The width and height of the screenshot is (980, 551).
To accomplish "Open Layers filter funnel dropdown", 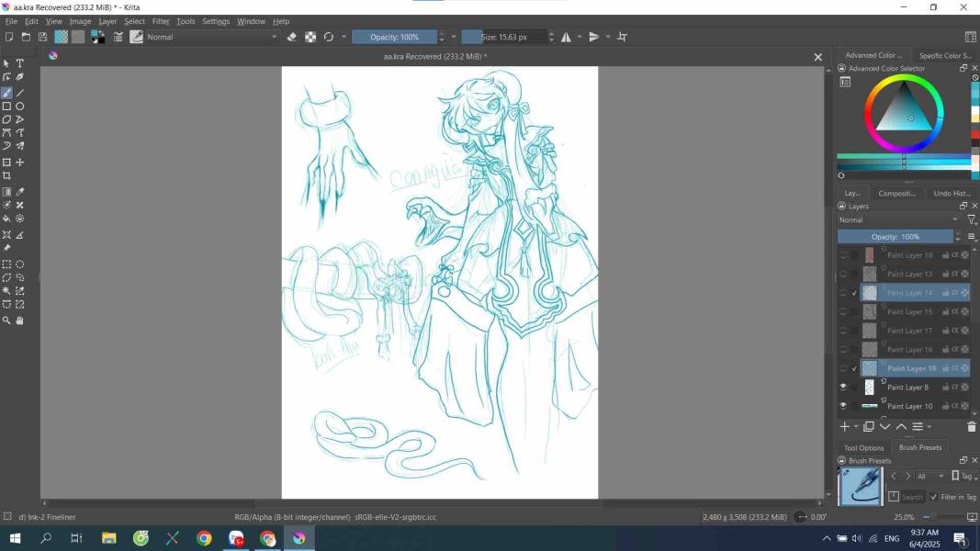I will (x=971, y=219).
